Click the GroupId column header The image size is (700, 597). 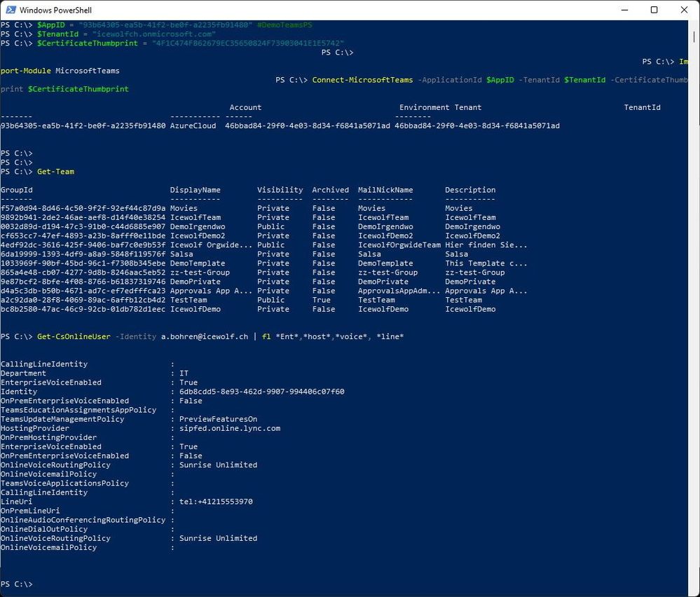(17, 190)
